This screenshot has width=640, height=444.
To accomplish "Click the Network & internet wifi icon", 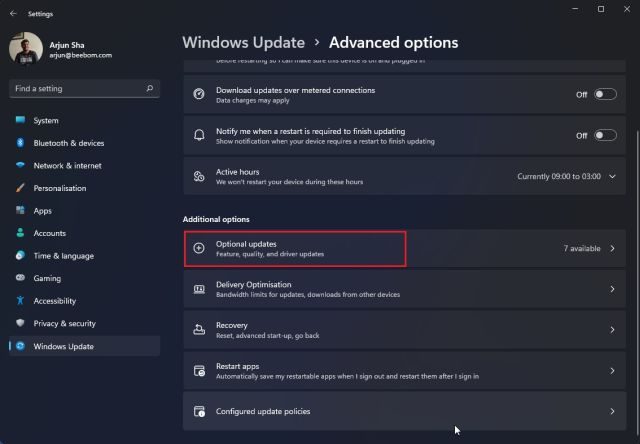I will tap(20, 165).
